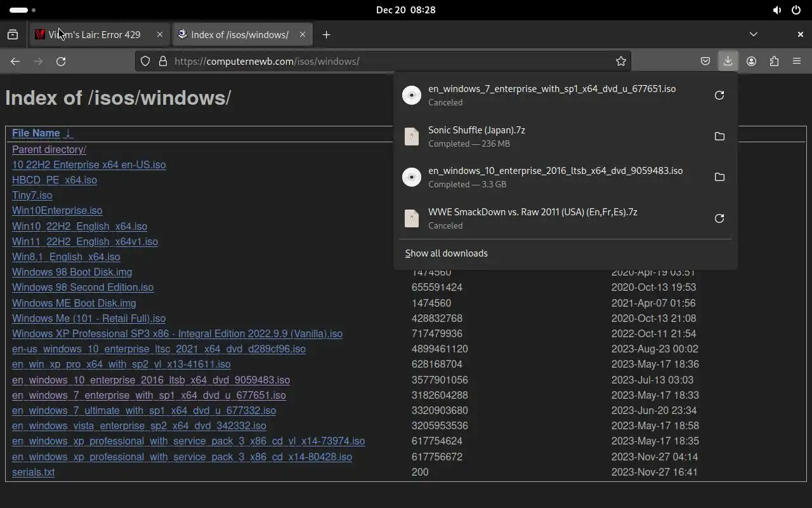
Task: Click Windows 98 Second Edition.iso
Action: (x=83, y=288)
